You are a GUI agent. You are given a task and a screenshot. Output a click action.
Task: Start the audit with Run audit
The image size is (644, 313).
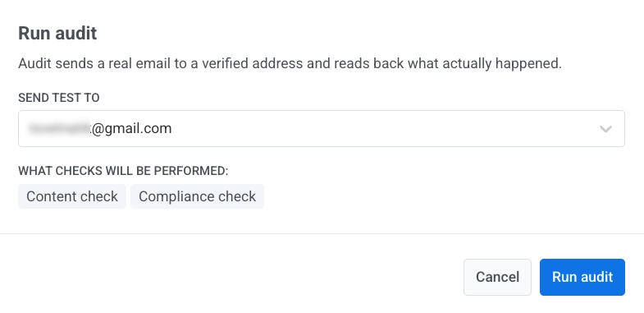(582, 277)
